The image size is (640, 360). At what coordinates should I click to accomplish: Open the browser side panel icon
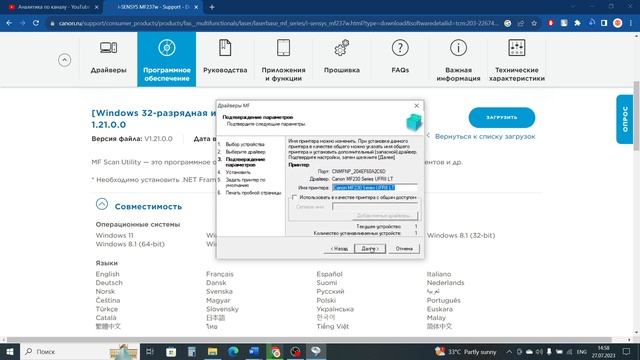point(604,23)
